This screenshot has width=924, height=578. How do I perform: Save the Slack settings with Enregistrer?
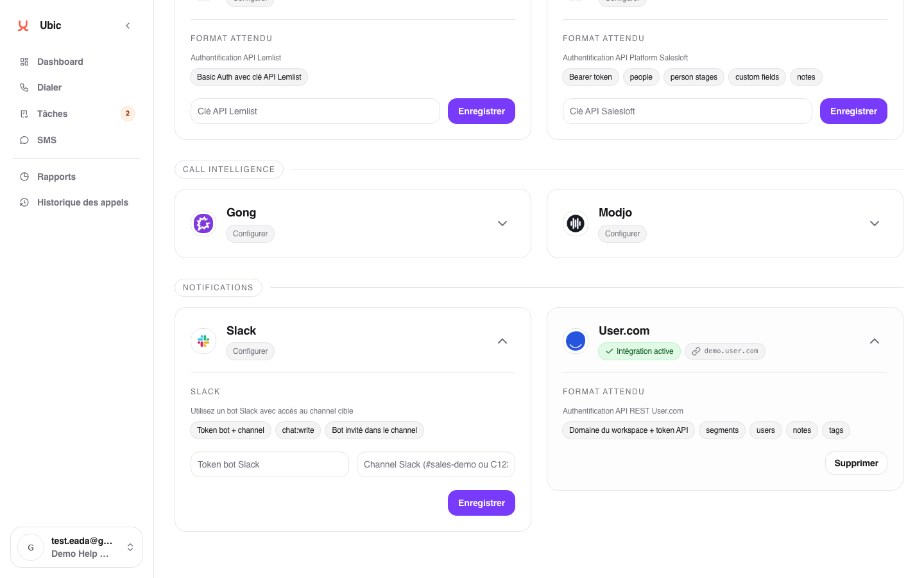point(481,503)
